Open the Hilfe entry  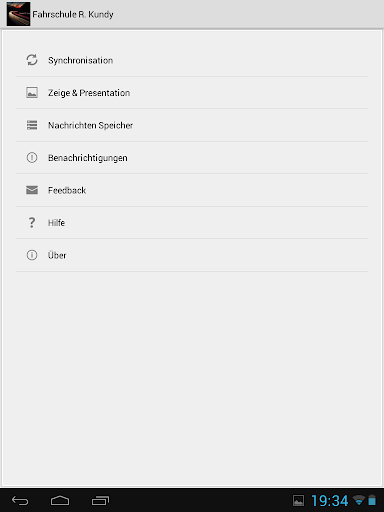coord(192,222)
